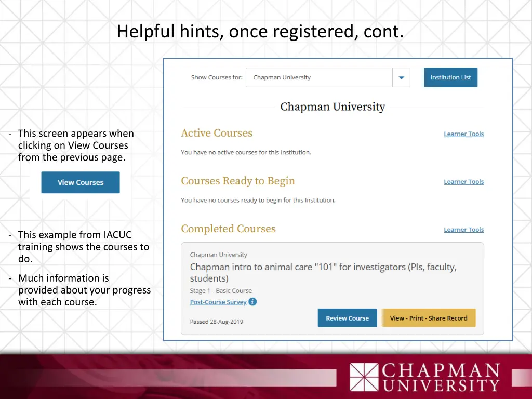
Task: Open the Show Courses dropdown arrow
Action: [x=402, y=77]
